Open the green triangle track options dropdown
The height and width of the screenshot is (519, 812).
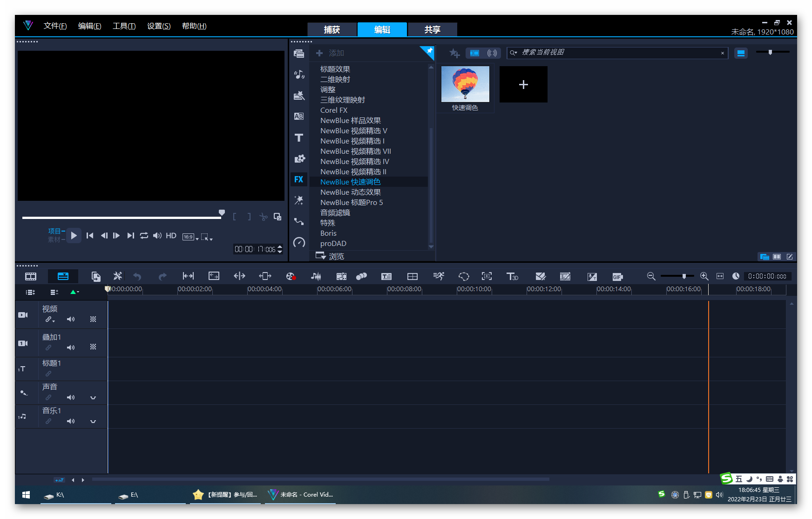(x=74, y=292)
